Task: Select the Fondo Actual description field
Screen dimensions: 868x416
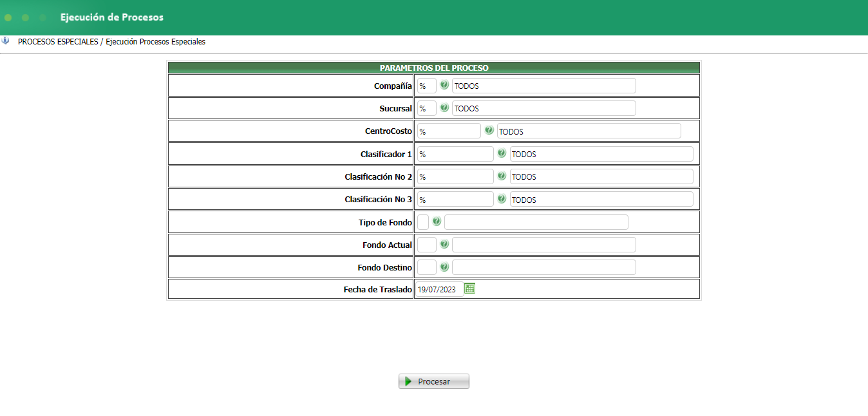Action: coord(543,245)
